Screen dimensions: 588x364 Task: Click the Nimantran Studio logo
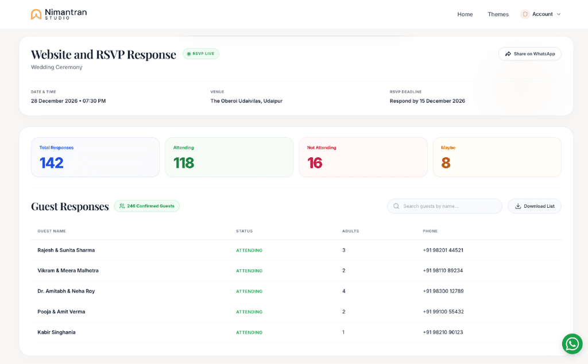tap(59, 14)
